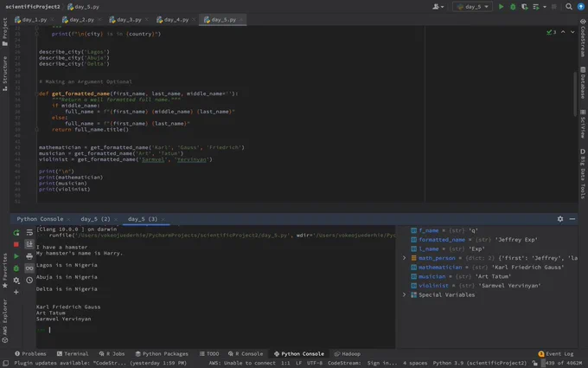This screenshot has width=588, height=368.
Task: Expand Special Variables node
Action: (x=405, y=294)
